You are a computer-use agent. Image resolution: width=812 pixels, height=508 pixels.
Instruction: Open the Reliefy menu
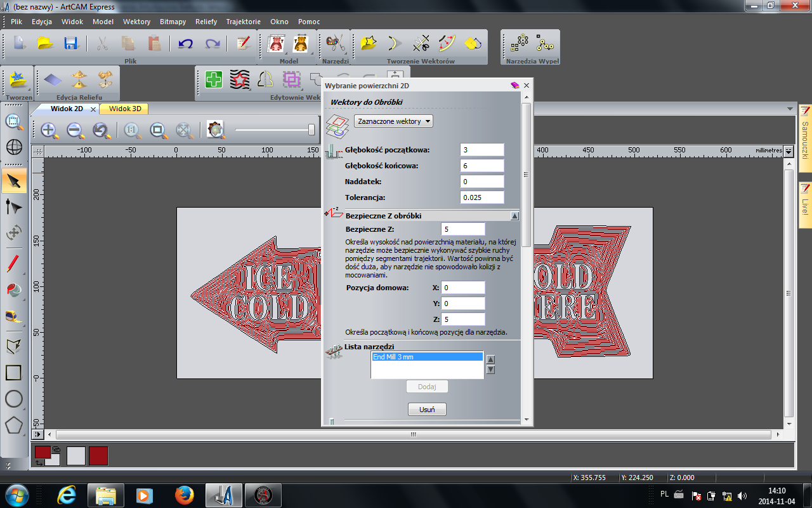click(x=206, y=22)
